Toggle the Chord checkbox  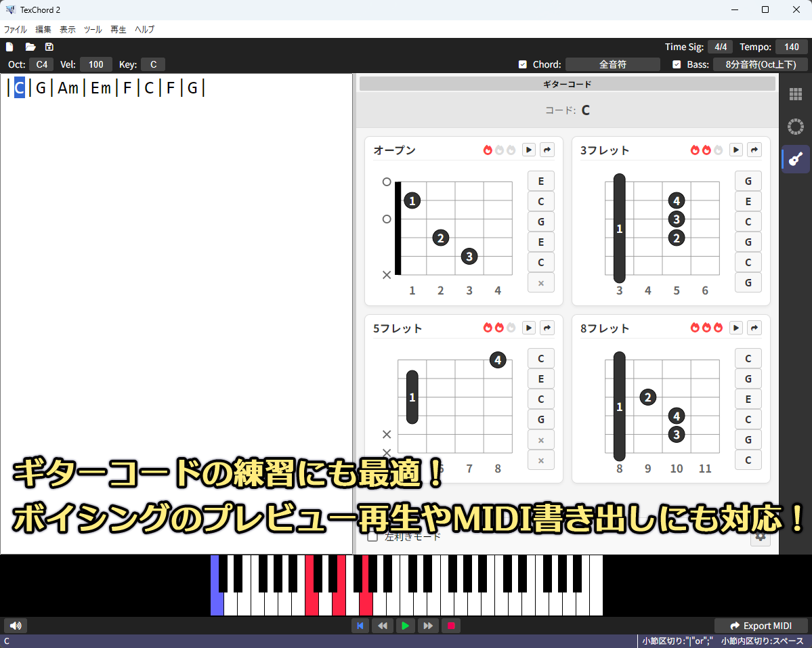coord(523,65)
